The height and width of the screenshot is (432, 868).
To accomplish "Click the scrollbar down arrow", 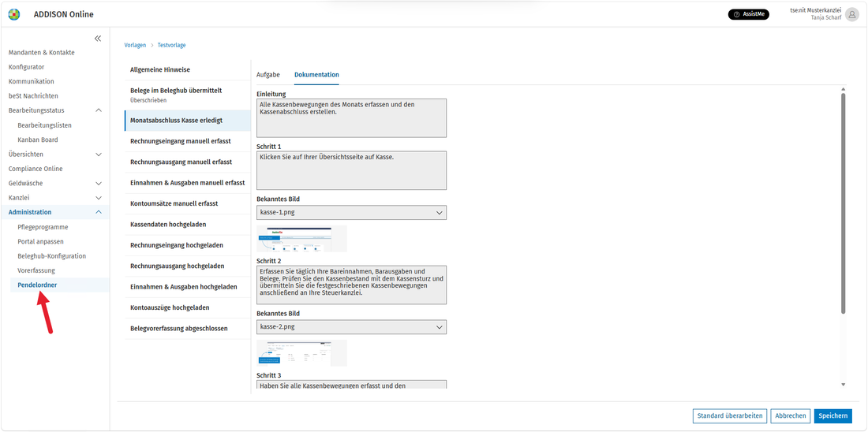I will pos(843,384).
